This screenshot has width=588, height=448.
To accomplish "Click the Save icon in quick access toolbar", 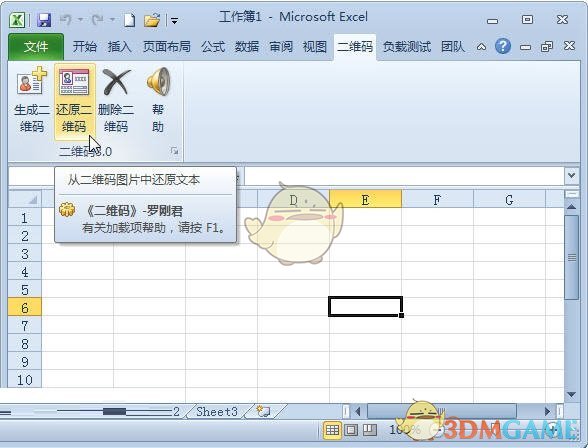I will [x=44, y=20].
